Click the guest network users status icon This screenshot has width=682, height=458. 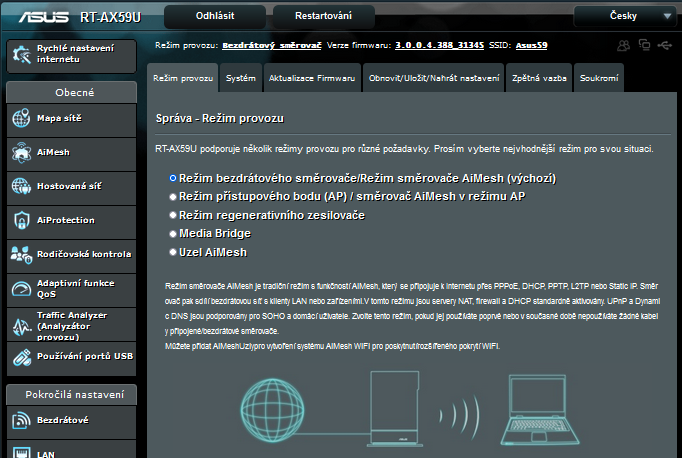[x=624, y=45]
